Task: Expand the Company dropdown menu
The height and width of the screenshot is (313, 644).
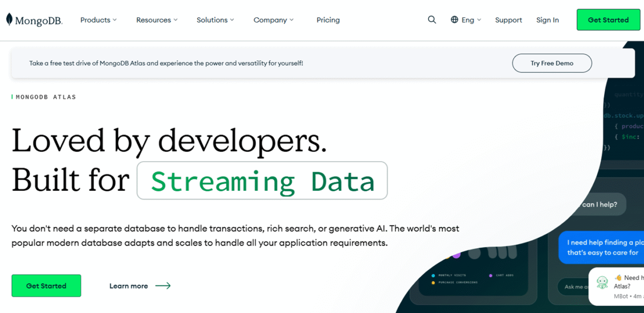Action: (x=274, y=20)
